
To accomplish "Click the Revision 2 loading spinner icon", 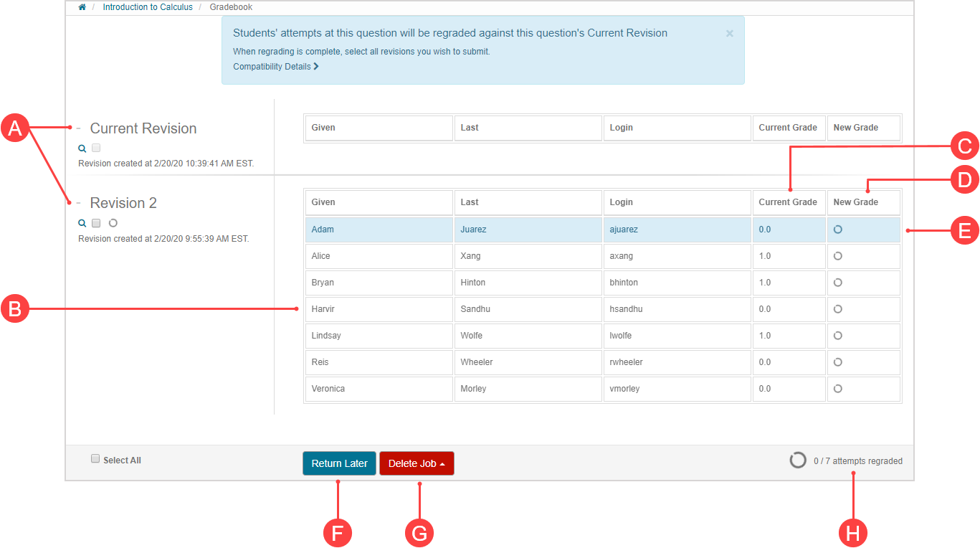I will click(113, 223).
